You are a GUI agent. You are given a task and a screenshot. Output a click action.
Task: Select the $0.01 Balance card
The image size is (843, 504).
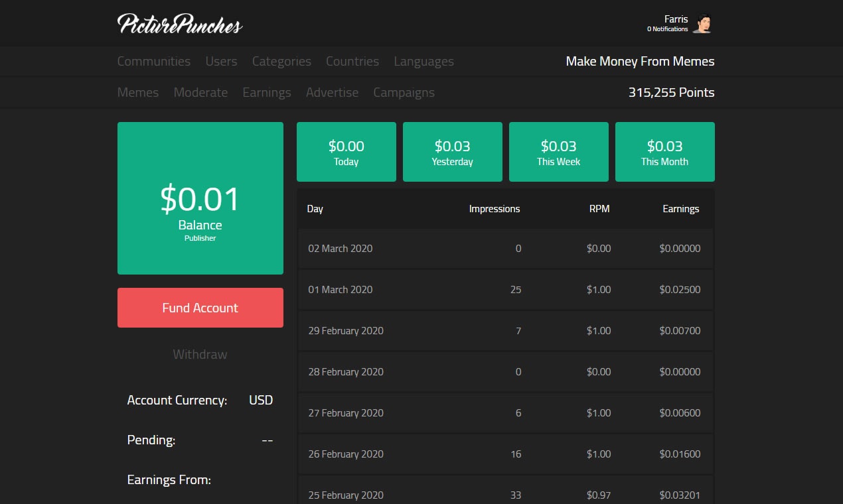tap(200, 198)
